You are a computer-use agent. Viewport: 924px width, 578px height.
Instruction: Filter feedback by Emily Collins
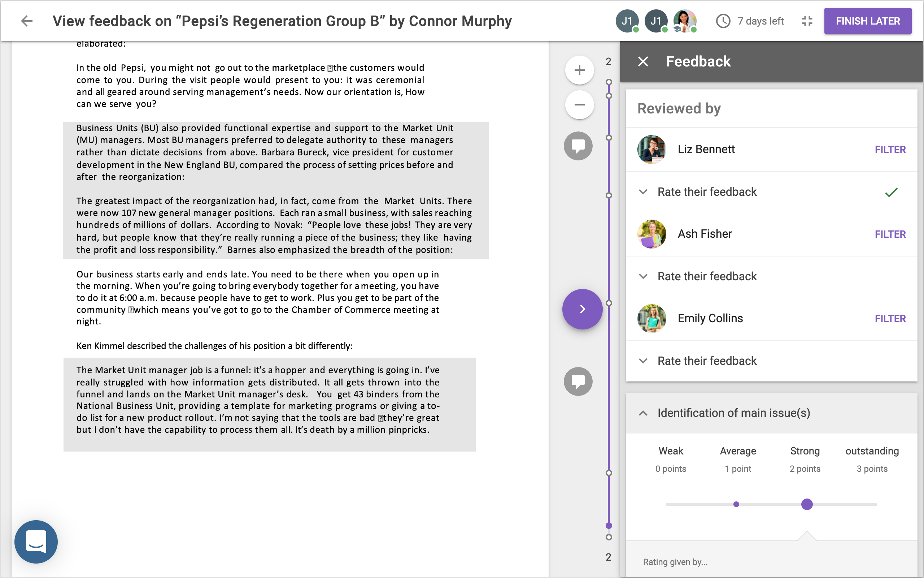[890, 318]
